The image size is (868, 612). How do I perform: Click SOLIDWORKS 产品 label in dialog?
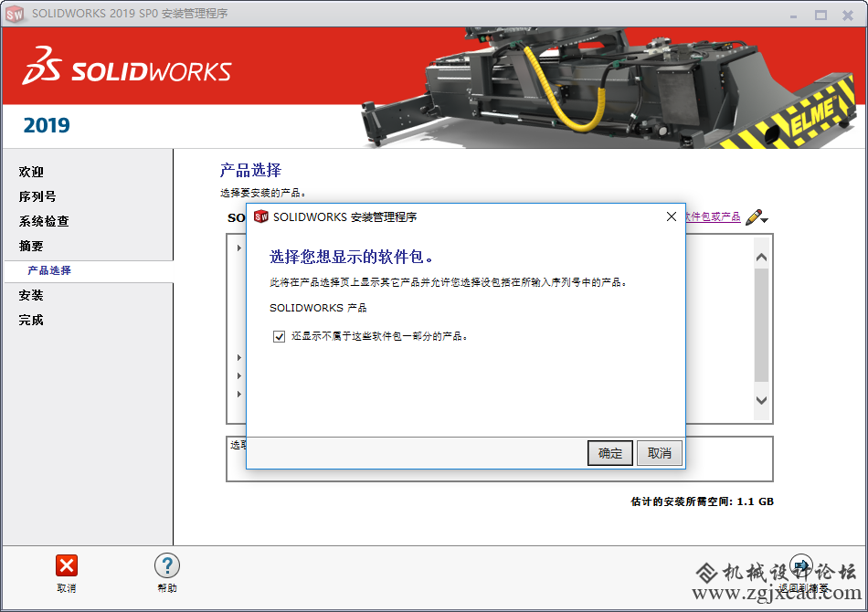click(318, 308)
